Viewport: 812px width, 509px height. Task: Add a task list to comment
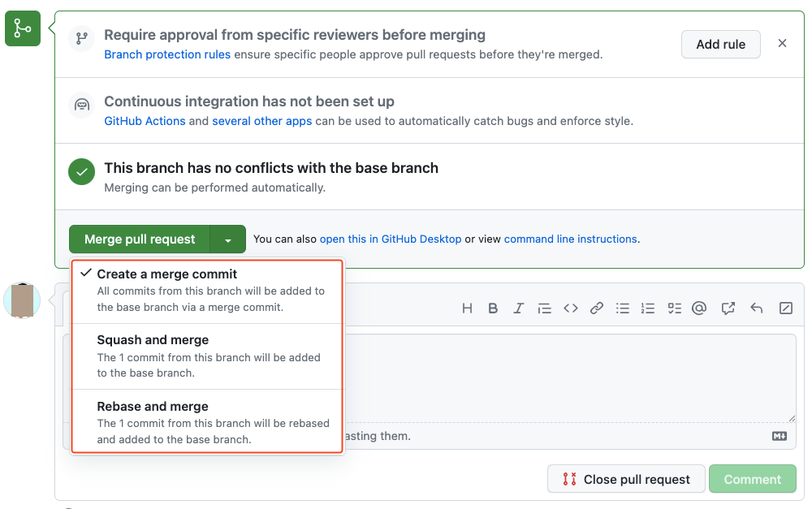pos(674,308)
